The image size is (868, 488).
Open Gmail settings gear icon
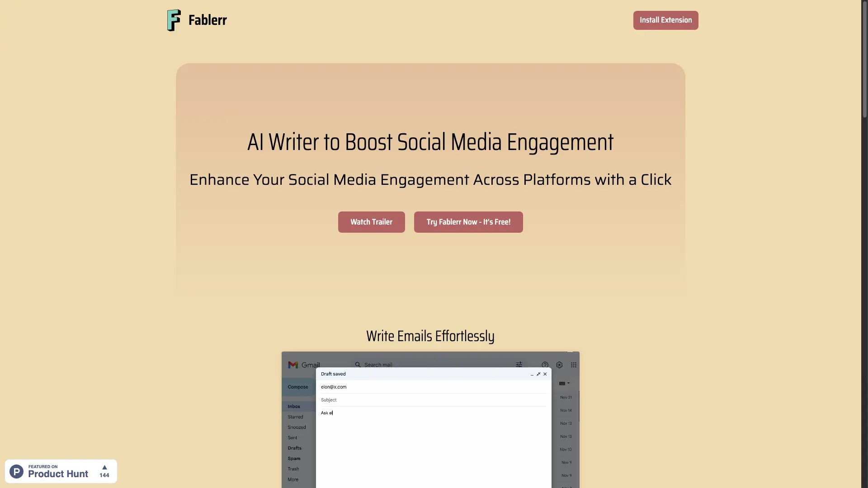click(x=559, y=365)
